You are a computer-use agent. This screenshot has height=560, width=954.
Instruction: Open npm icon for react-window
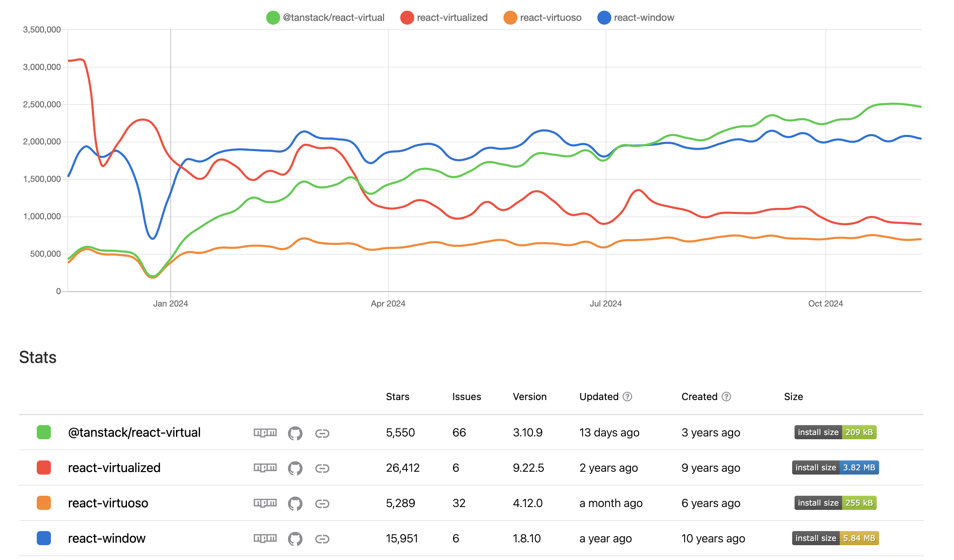pos(265,538)
